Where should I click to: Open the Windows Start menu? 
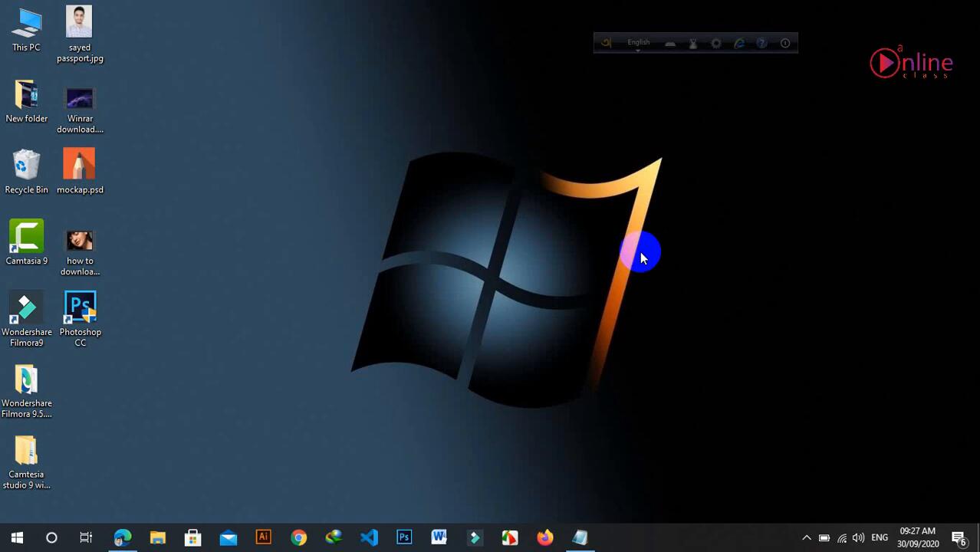click(17, 537)
